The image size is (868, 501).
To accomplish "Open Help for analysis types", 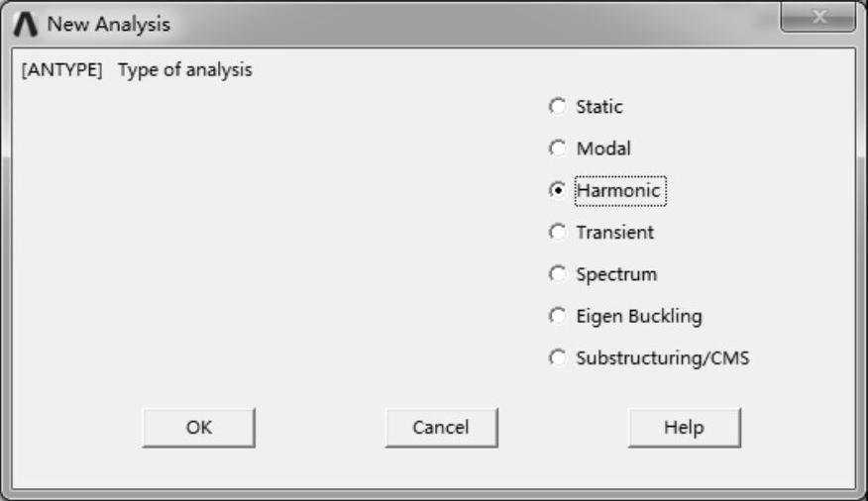I will point(684,428).
